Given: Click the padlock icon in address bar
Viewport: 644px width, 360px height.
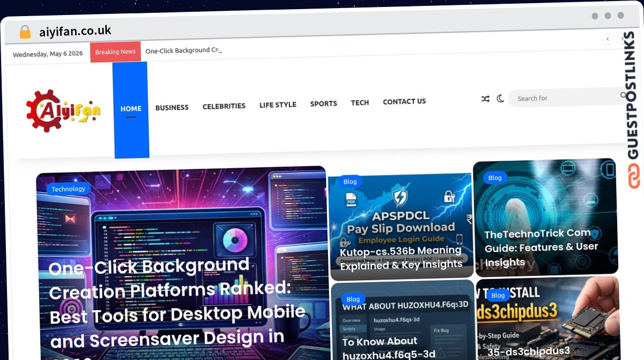Looking at the screenshot, I should click(x=25, y=32).
